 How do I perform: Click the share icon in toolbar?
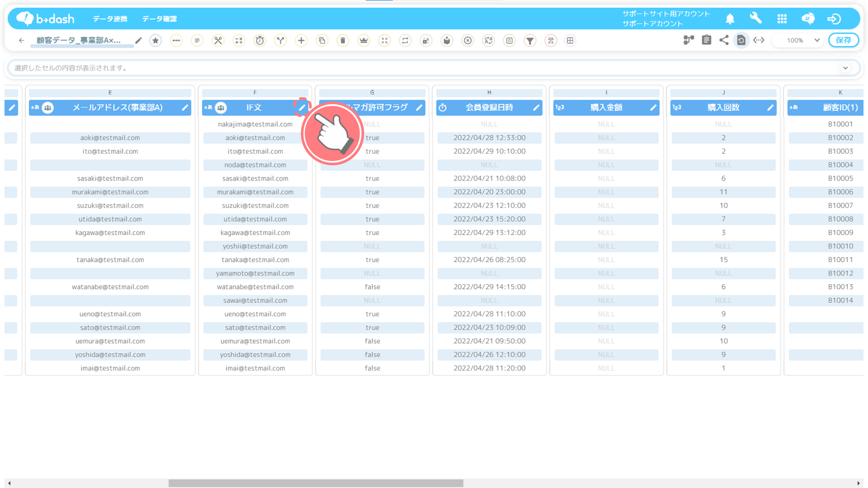[x=724, y=40]
